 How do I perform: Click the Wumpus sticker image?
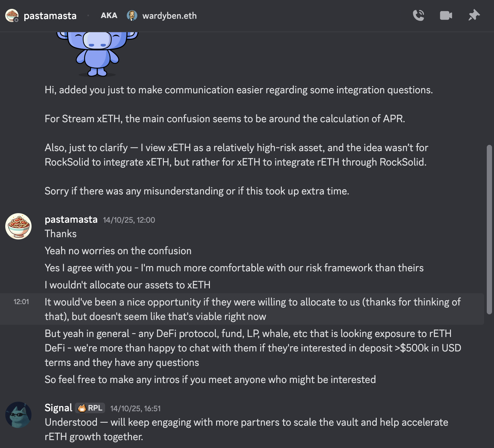(97, 53)
